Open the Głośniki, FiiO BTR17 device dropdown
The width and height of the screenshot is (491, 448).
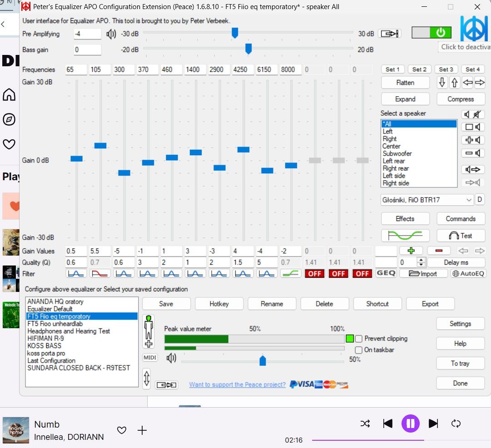(x=427, y=200)
